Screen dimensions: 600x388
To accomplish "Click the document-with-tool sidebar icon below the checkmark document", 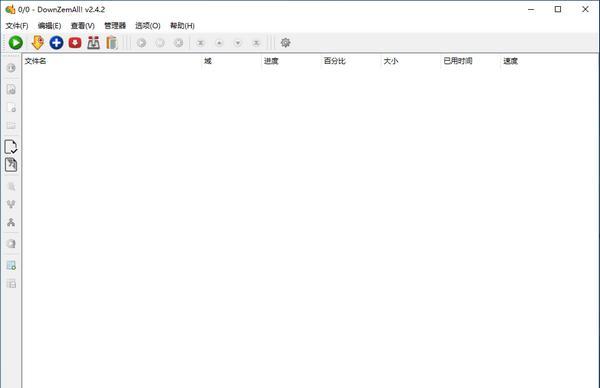I will [x=11, y=165].
